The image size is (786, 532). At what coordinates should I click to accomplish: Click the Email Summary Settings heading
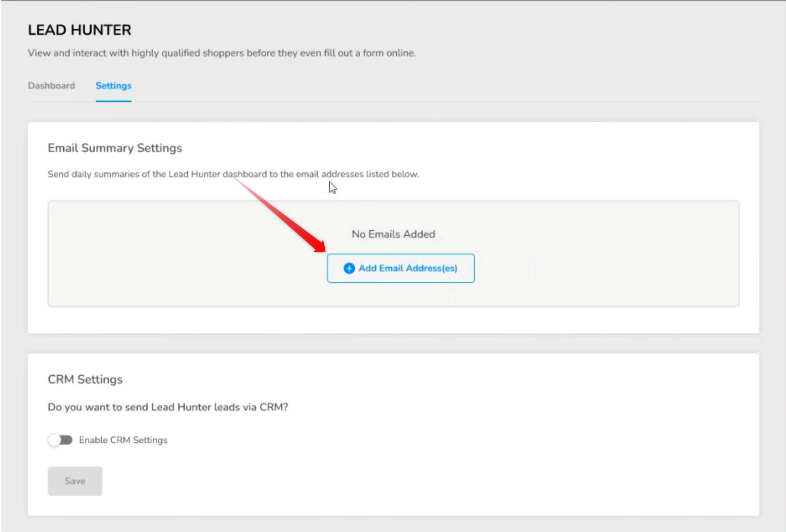115,148
